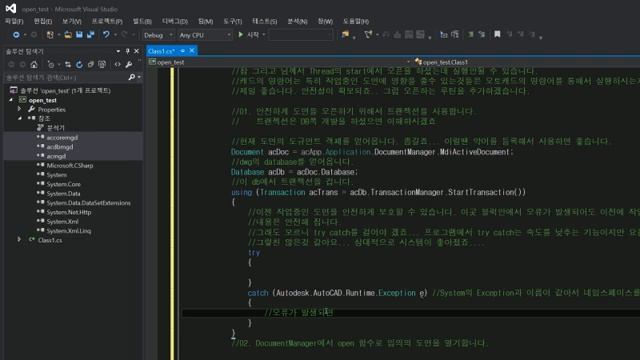Click the 'catch' keyword in the code

[x=258, y=293]
